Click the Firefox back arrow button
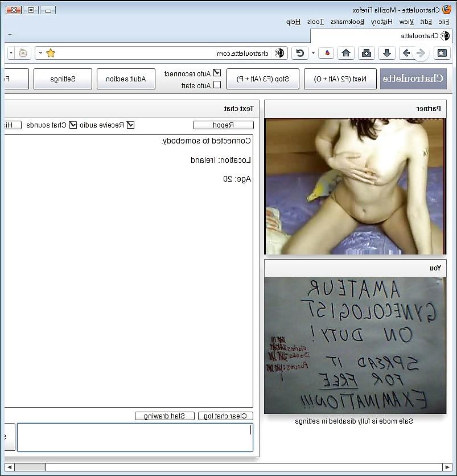The width and height of the screenshot is (457, 476). (420, 53)
